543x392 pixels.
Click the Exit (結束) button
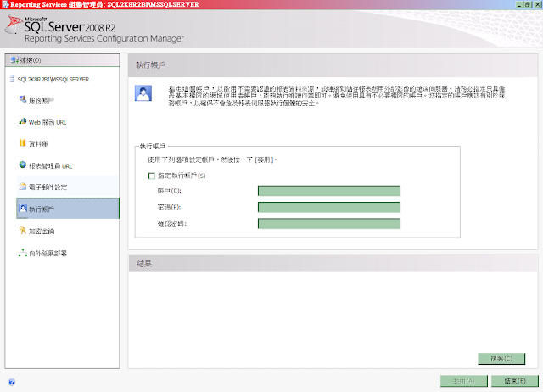pos(515,381)
